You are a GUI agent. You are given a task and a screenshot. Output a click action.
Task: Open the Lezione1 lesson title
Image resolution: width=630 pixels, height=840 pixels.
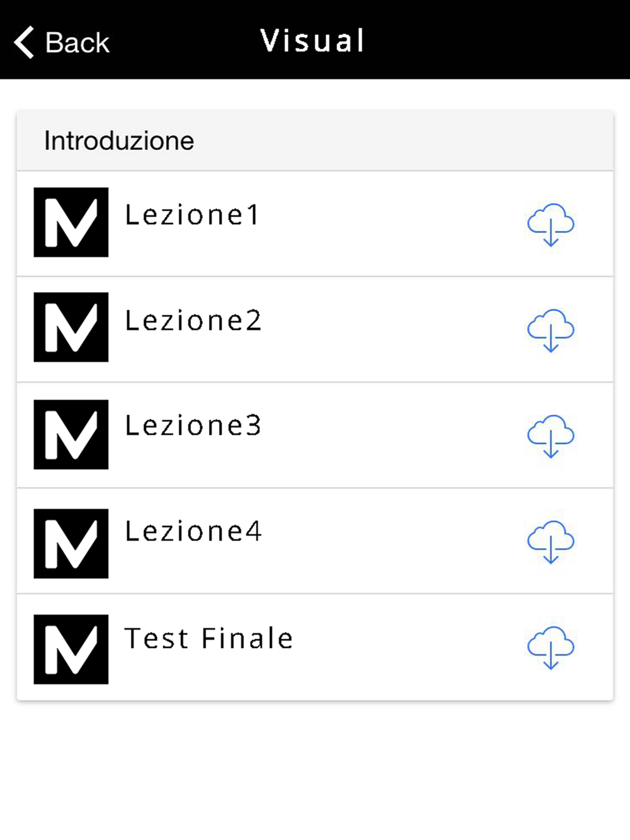click(192, 215)
